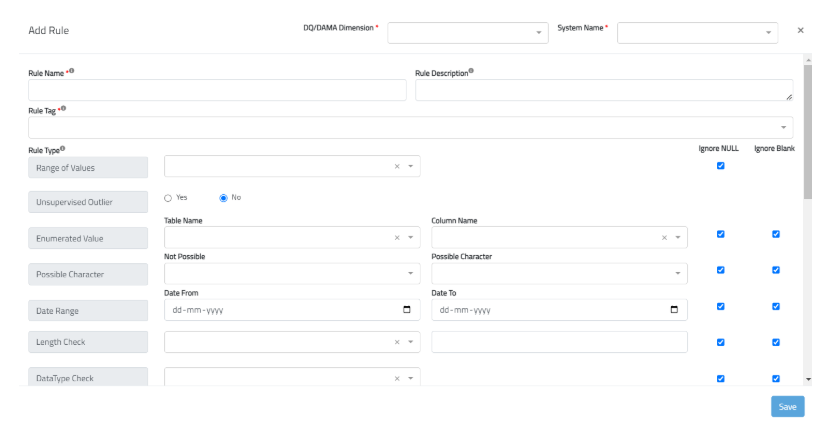This screenshot has height=434, width=829.
Task: Click the scroll down arrow on scrollbar
Action: (x=808, y=380)
